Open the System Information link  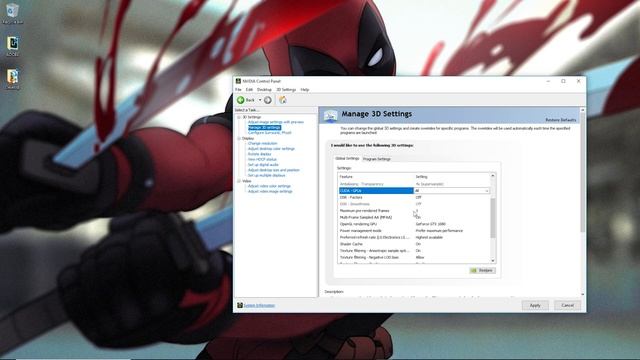pos(260,305)
